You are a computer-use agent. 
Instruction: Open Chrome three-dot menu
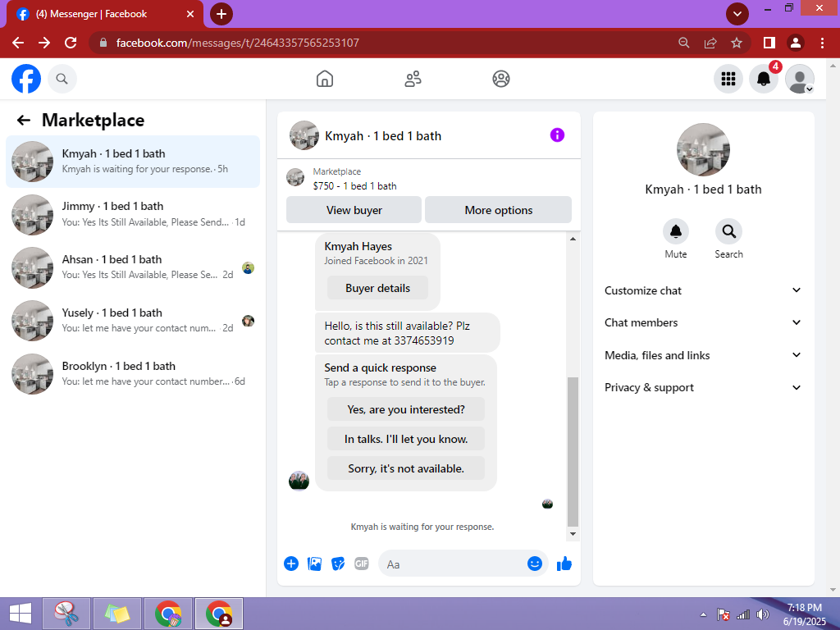click(x=822, y=43)
